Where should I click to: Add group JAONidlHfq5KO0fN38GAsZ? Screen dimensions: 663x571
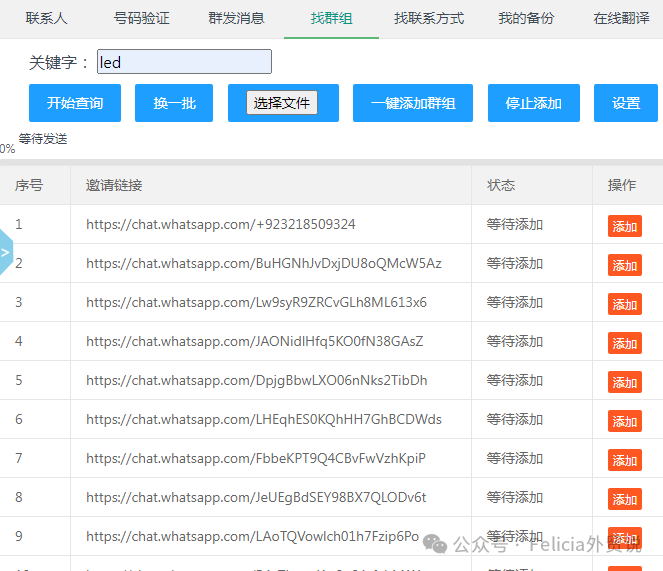625,343
